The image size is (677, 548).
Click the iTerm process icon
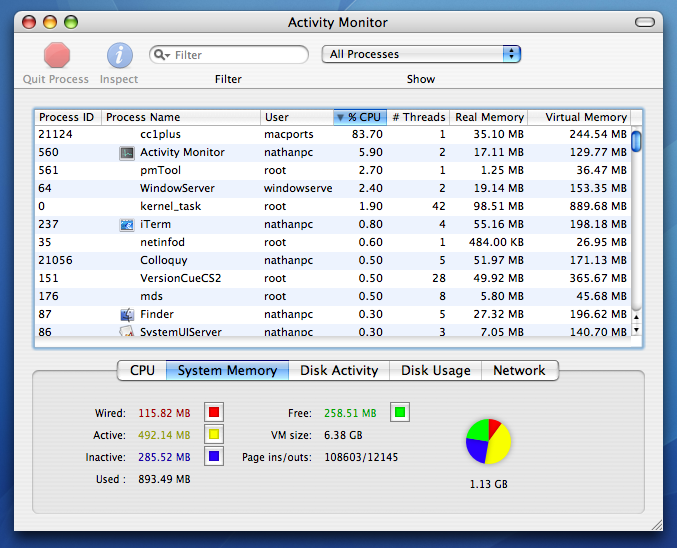pyautogui.click(x=127, y=225)
